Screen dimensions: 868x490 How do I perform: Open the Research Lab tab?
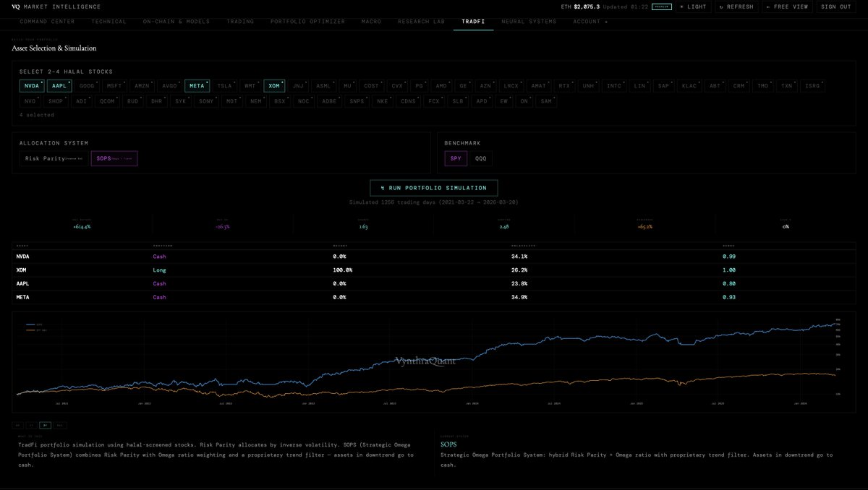[422, 22]
